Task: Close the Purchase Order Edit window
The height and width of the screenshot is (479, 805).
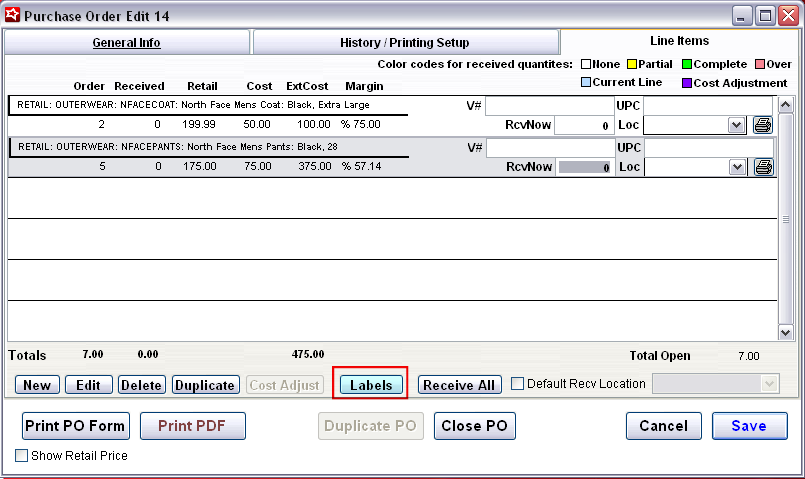Action: point(788,16)
